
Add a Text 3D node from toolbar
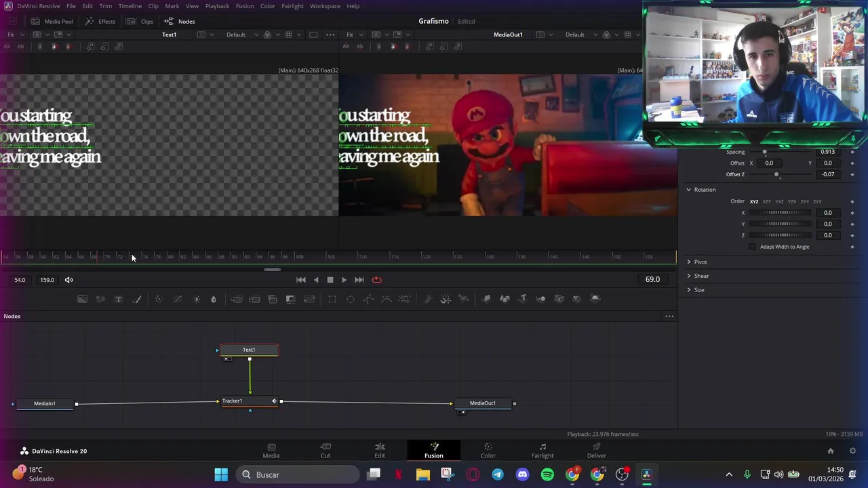pyautogui.click(x=523, y=299)
